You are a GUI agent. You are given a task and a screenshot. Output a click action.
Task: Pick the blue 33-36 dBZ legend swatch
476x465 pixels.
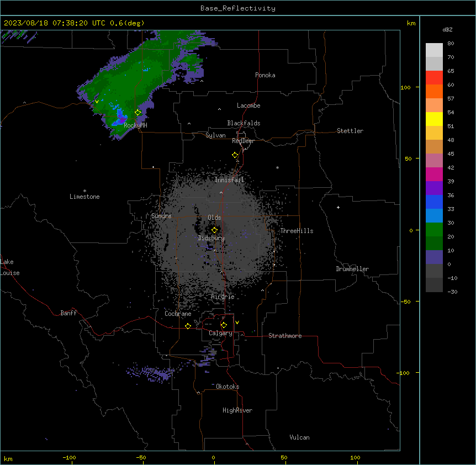[x=434, y=202]
